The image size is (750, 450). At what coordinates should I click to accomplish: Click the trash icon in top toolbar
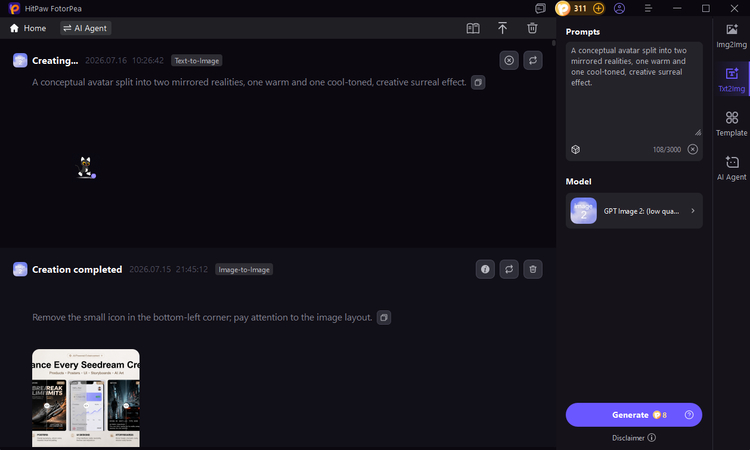click(532, 28)
